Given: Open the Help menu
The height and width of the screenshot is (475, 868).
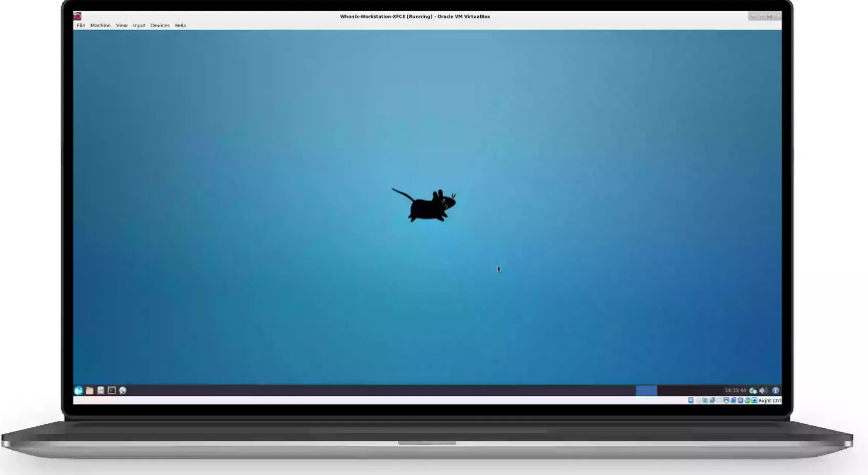Looking at the screenshot, I should coord(181,26).
